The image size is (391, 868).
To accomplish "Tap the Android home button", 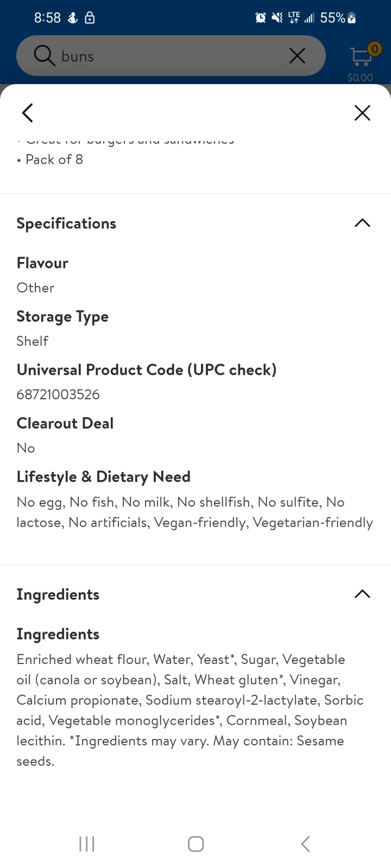I will [195, 844].
